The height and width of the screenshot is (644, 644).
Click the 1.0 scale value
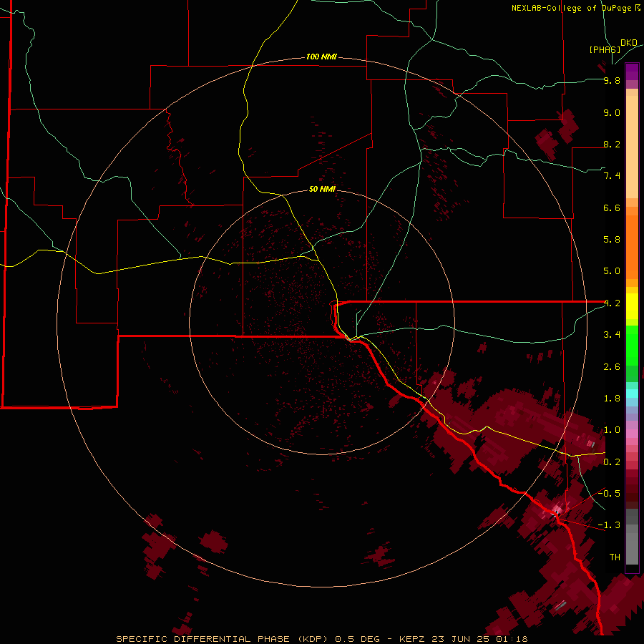[x=612, y=430]
